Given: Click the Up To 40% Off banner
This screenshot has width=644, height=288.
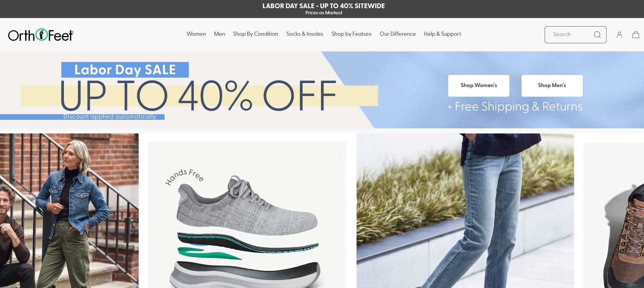Looking at the screenshot, I should [x=322, y=90].
